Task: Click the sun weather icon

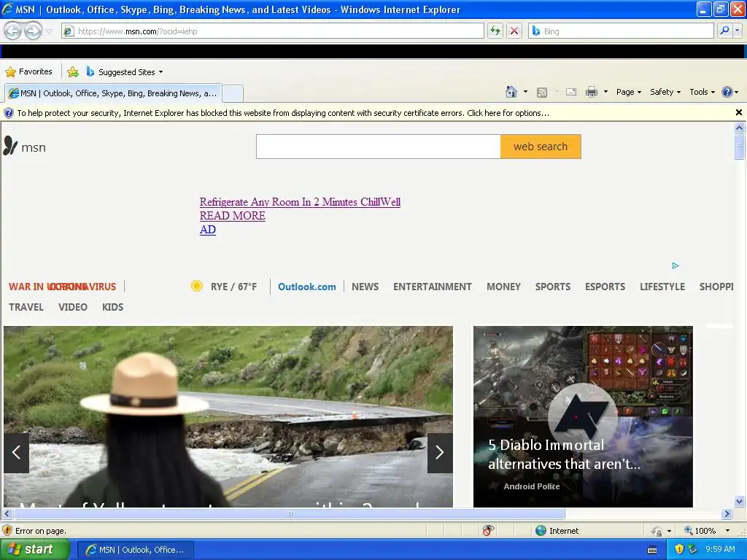Action: pyautogui.click(x=196, y=286)
